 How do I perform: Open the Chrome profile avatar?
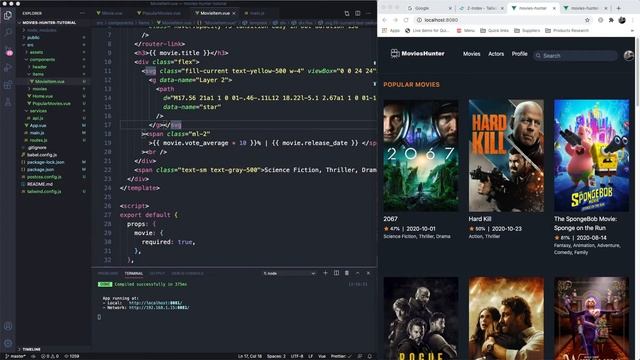coord(622,20)
